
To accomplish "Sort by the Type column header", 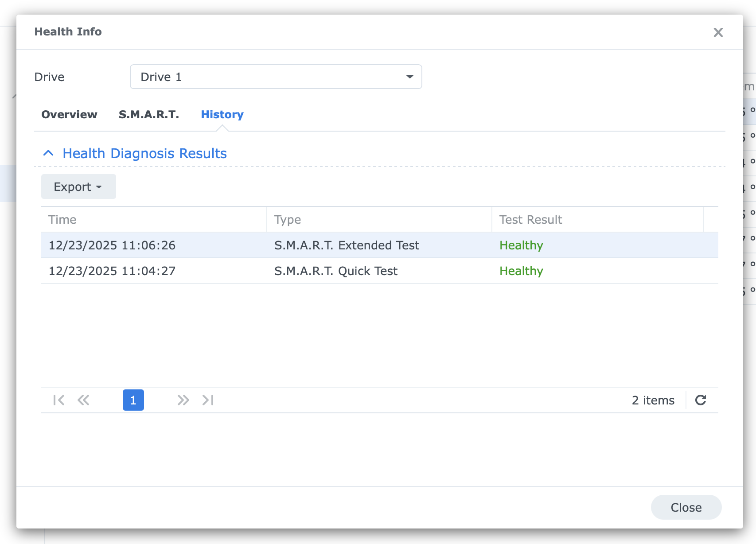I will point(379,220).
